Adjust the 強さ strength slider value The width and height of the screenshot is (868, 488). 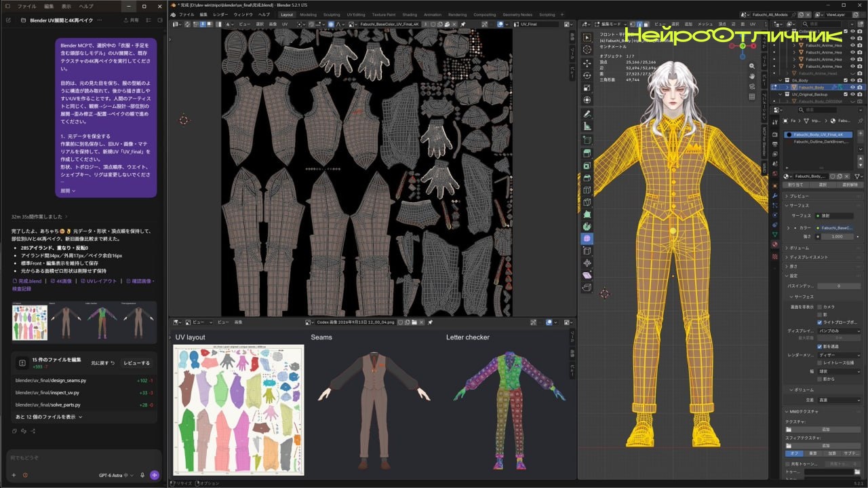[x=837, y=237]
